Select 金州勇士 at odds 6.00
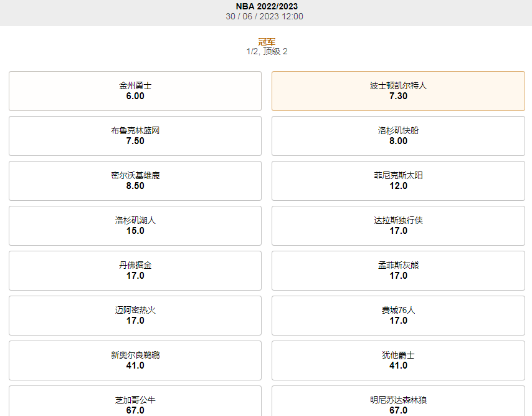 tap(135, 91)
